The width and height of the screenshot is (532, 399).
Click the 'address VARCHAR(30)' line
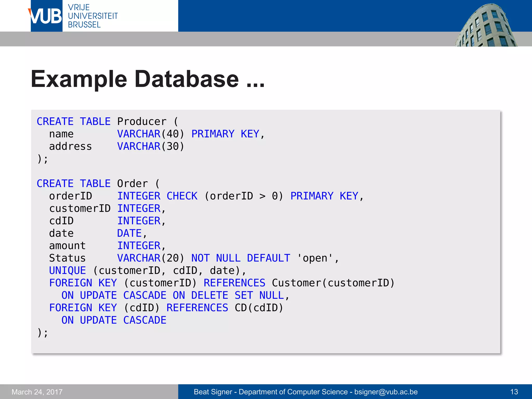117,147
